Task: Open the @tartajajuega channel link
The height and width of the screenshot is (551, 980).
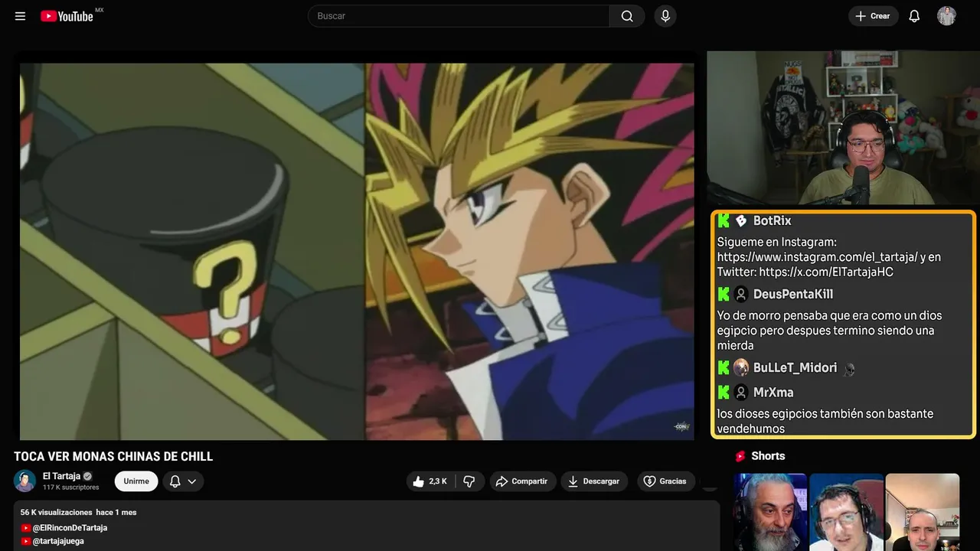Action: (58, 541)
